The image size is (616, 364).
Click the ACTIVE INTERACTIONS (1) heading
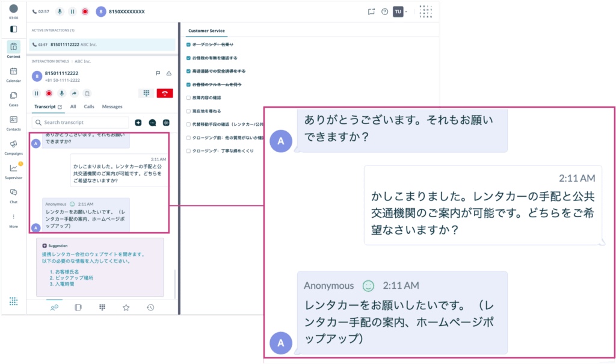53,30
